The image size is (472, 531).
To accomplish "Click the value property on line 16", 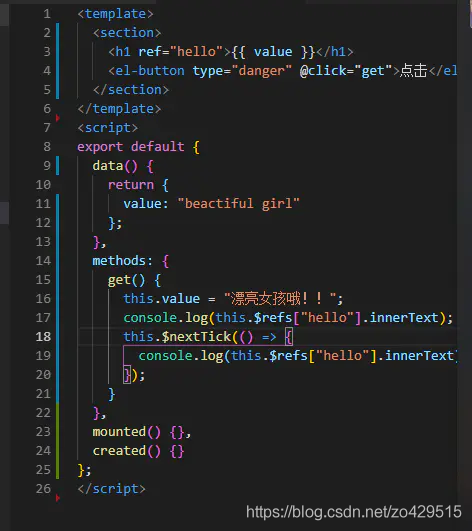I will pyautogui.click(x=181, y=299).
